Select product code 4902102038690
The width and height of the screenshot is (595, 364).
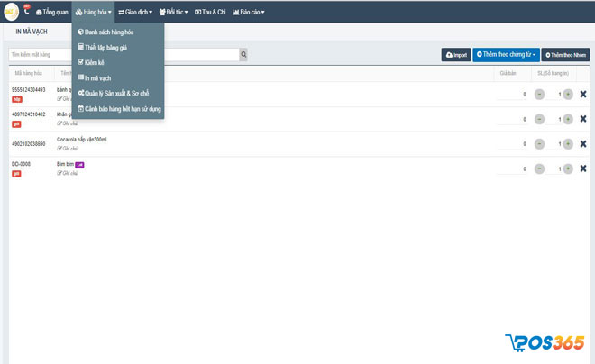coord(29,144)
